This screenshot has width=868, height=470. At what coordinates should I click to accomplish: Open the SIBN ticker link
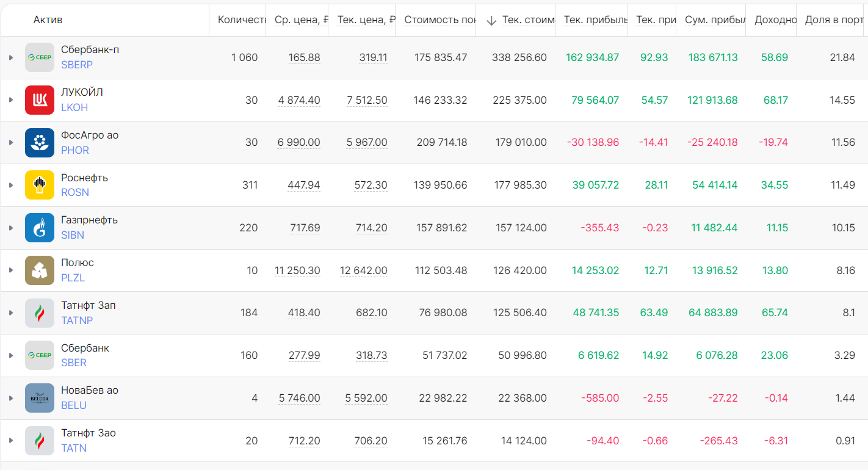73,235
